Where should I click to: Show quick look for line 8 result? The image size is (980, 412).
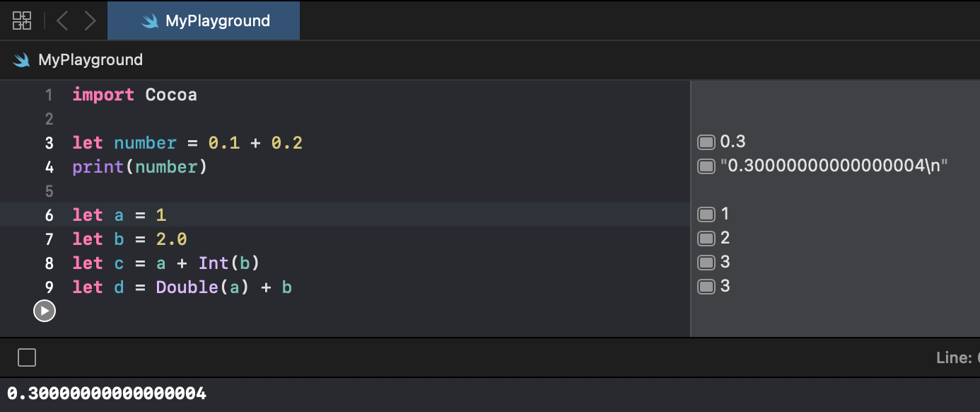(x=706, y=262)
